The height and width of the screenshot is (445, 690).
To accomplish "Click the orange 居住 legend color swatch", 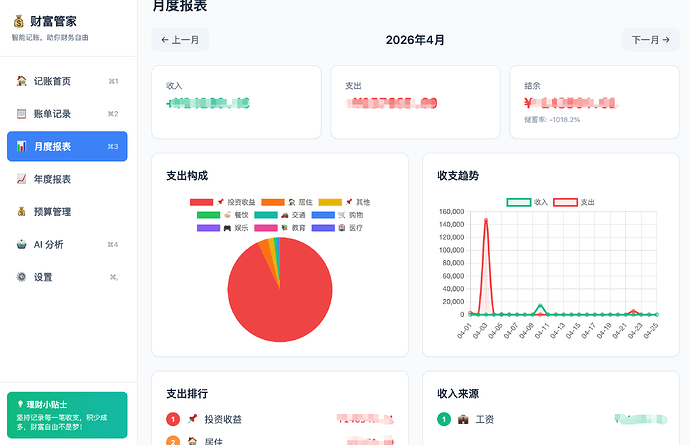I will [x=272, y=202].
